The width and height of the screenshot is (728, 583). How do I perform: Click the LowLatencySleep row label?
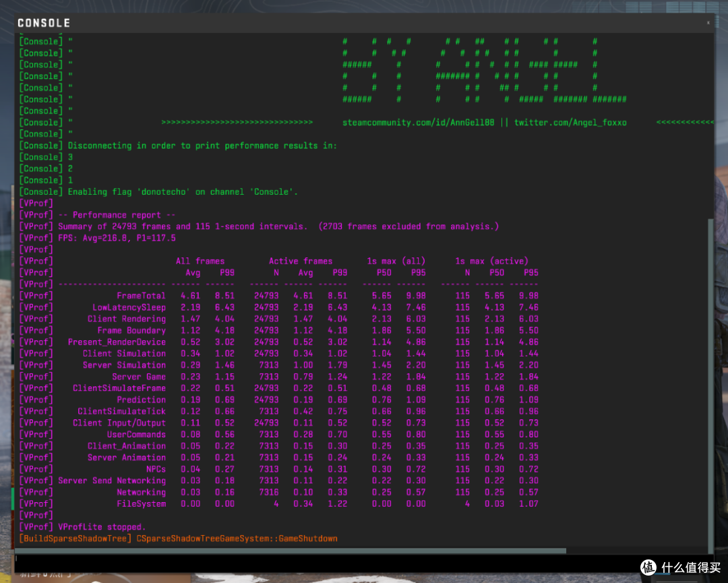pyautogui.click(x=129, y=307)
